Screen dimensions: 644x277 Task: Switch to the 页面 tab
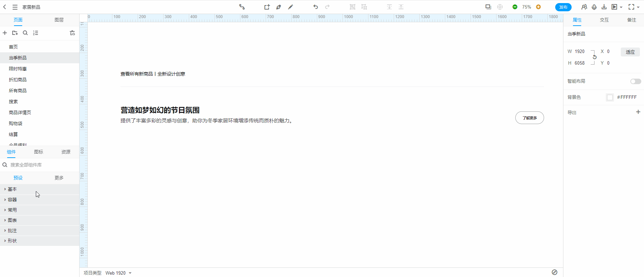pos(18,20)
